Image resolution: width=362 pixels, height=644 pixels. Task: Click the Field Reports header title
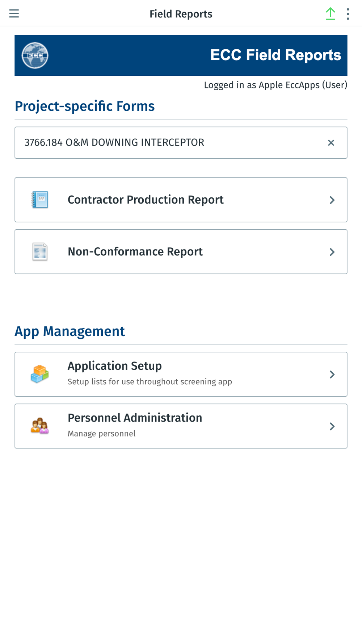[181, 14]
